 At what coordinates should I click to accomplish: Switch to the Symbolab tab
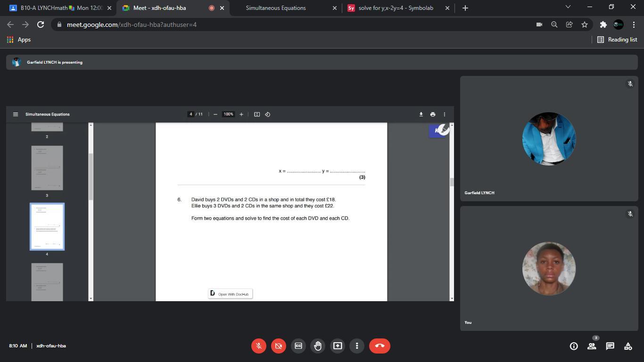(395, 8)
